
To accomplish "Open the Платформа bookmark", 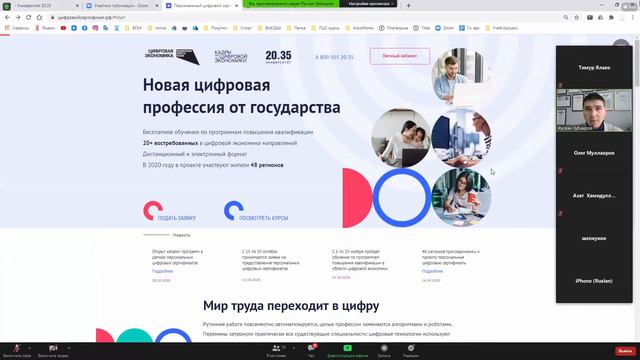I will click(x=393, y=28).
